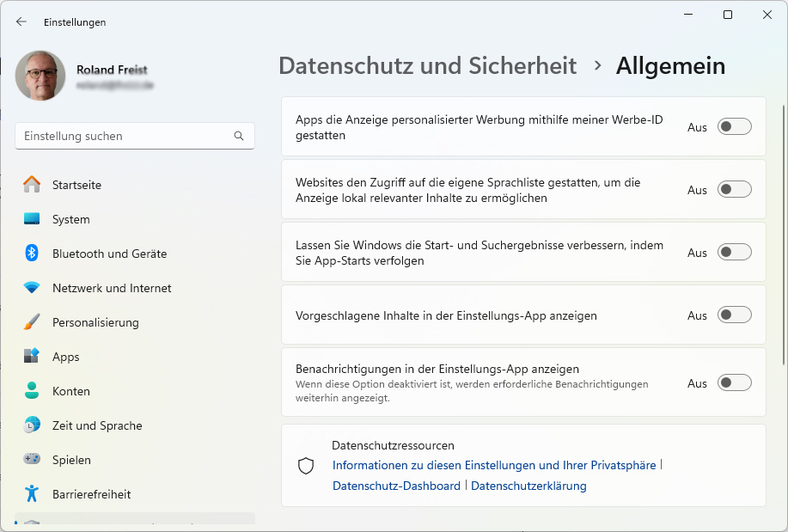Click the search magnifier icon
788x532 pixels.
point(239,136)
